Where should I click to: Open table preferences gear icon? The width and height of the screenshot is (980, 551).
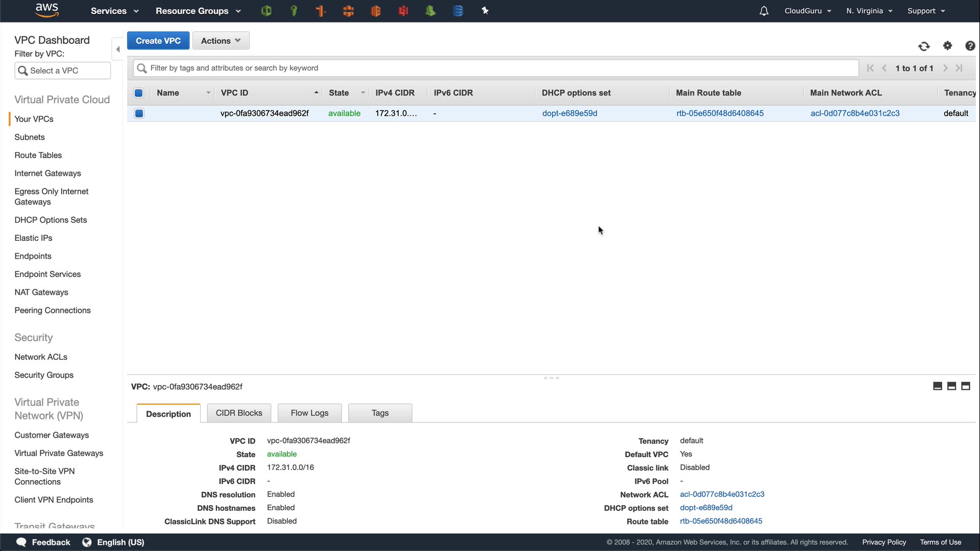(947, 46)
